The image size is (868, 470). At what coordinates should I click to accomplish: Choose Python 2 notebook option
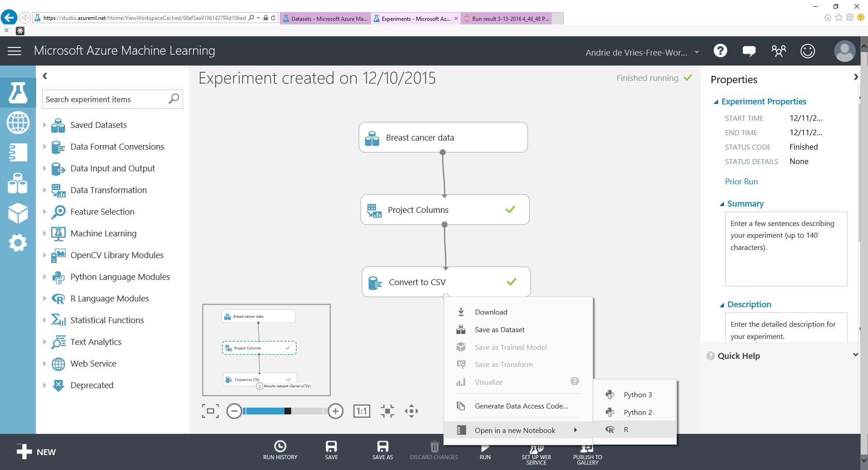click(635, 412)
